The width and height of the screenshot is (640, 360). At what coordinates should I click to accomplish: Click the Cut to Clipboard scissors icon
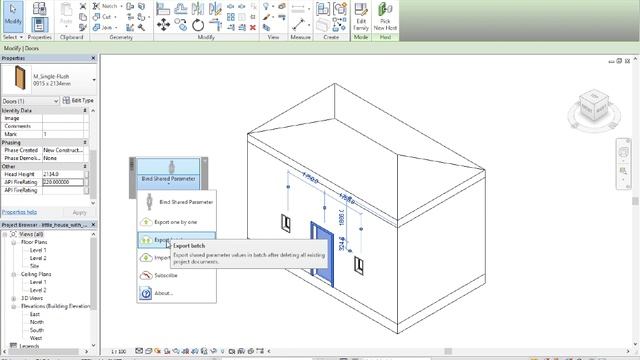(83, 6)
